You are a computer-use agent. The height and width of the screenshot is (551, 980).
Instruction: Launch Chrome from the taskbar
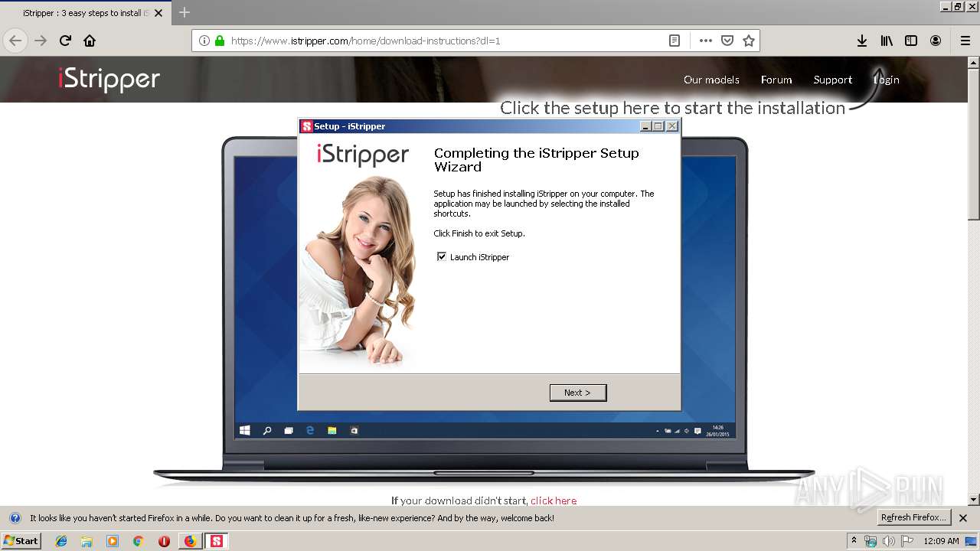pyautogui.click(x=138, y=541)
